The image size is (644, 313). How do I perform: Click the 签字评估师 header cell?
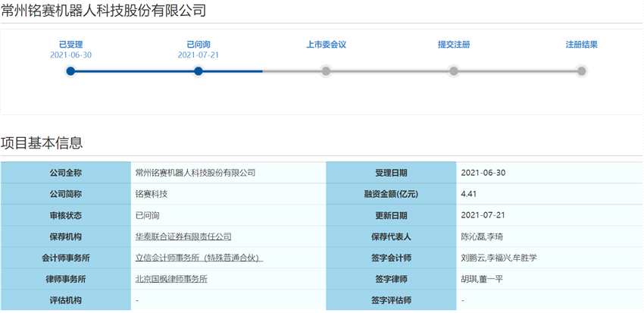tap(391, 300)
